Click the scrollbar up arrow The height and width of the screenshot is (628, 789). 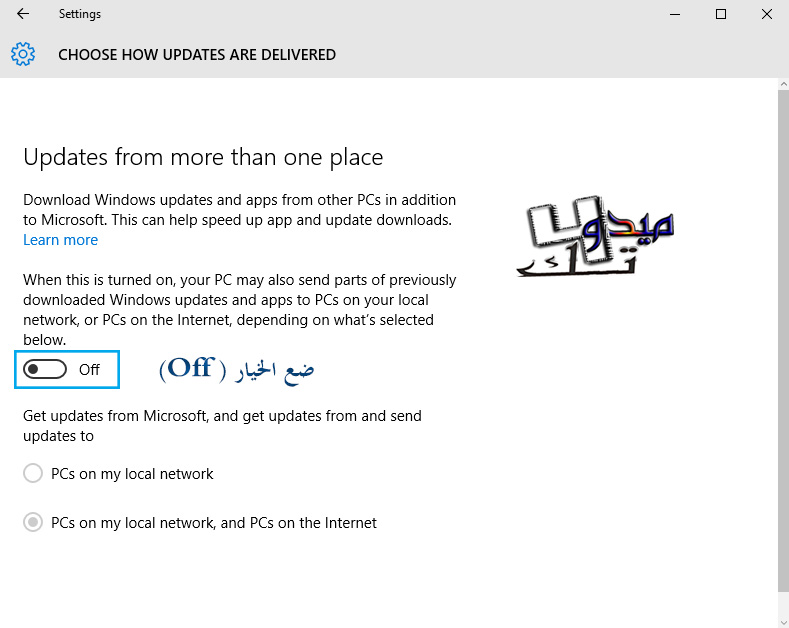(783, 85)
